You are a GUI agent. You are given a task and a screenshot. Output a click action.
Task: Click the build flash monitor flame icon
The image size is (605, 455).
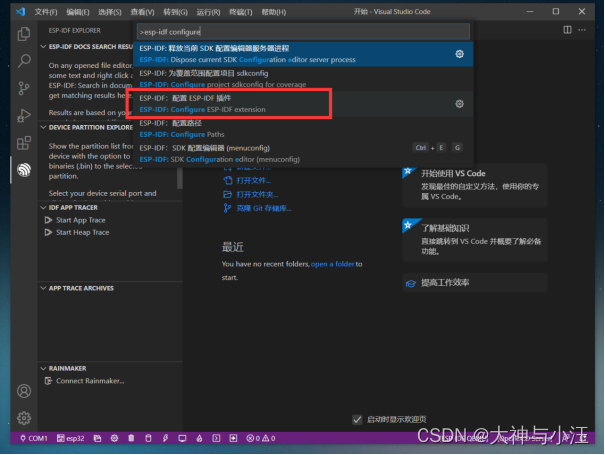(x=199, y=438)
